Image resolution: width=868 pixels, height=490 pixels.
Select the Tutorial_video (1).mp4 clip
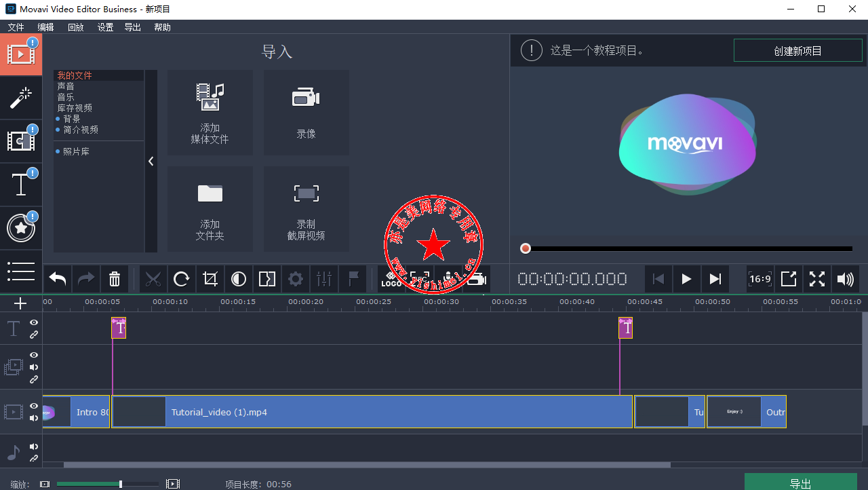(x=372, y=412)
